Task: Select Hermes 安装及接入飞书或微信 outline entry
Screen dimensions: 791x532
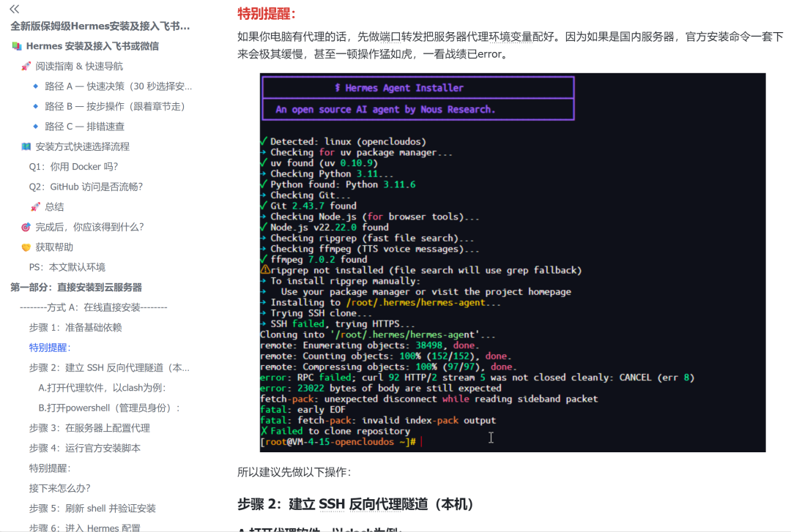Action: click(92, 46)
